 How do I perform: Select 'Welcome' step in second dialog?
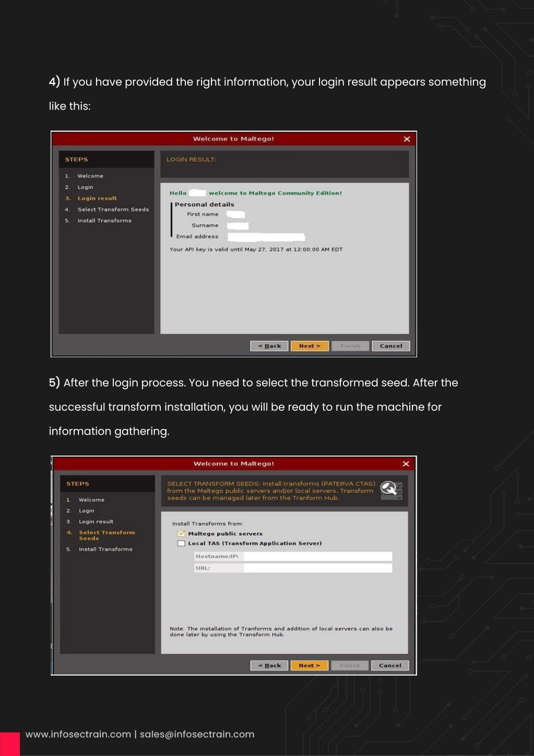[x=91, y=500]
